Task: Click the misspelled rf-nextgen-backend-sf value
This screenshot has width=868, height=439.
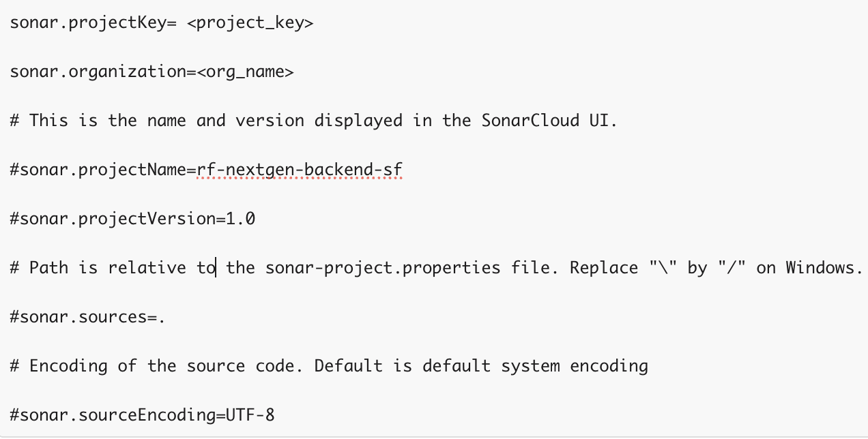Action: click(x=299, y=170)
